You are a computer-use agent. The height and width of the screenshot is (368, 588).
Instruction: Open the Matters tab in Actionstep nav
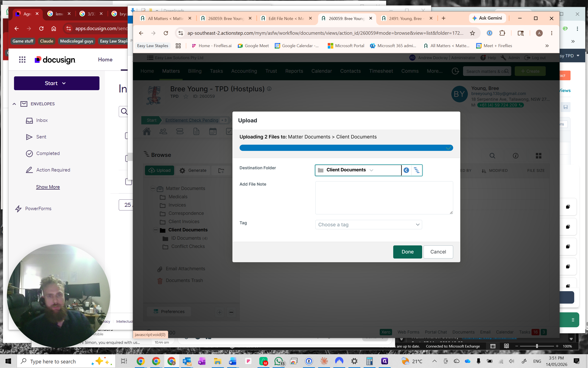tap(171, 71)
